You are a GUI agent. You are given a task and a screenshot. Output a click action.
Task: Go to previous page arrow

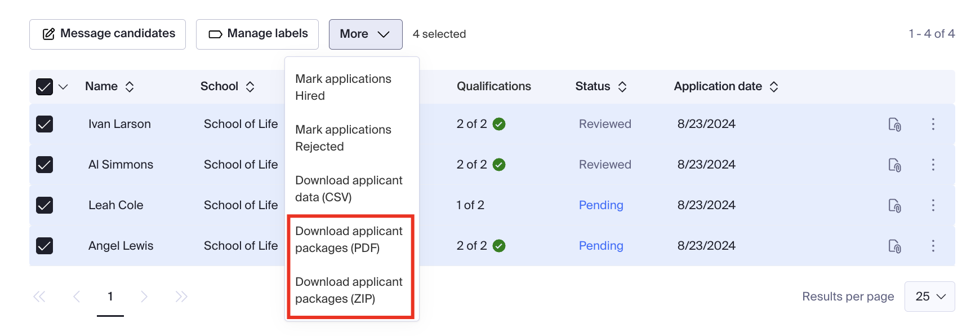(77, 297)
